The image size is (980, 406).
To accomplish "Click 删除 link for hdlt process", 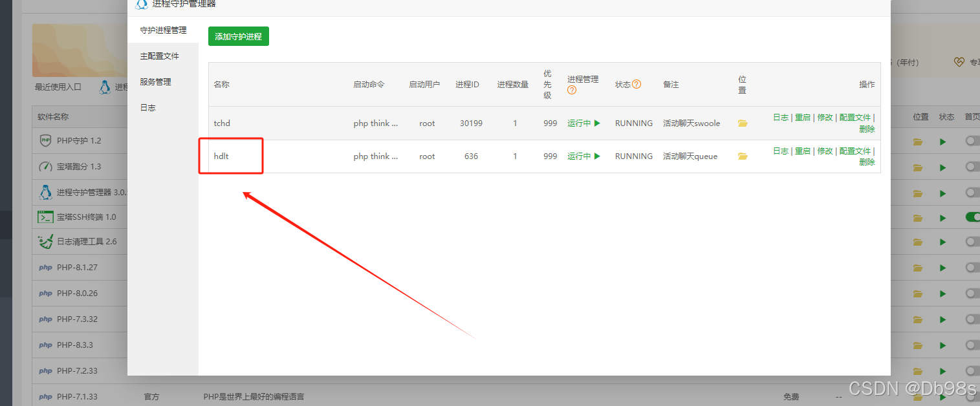I will pos(867,162).
